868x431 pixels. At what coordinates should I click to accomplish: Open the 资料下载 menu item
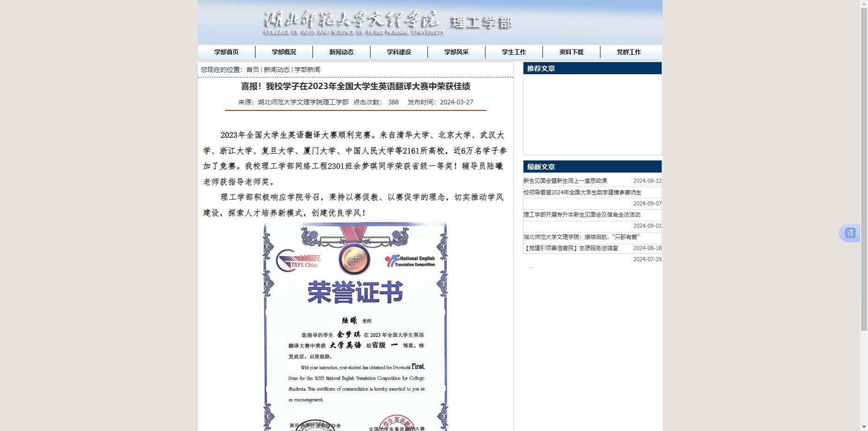tap(571, 52)
